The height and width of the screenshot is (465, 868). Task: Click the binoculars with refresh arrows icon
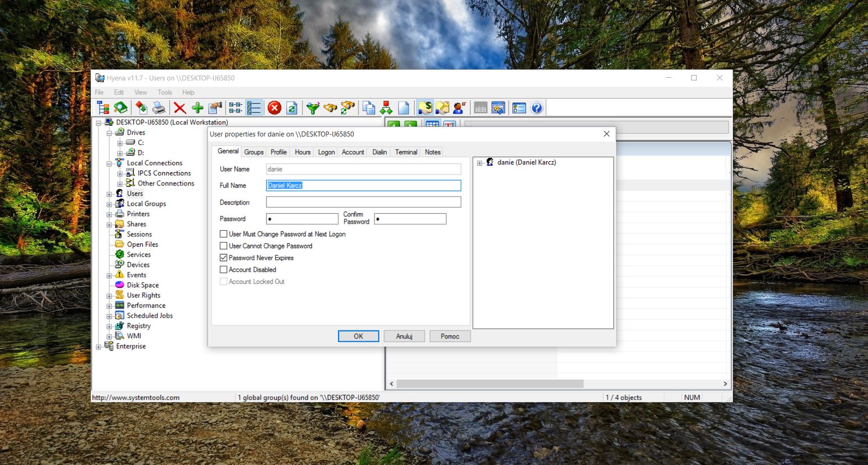coord(348,107)
